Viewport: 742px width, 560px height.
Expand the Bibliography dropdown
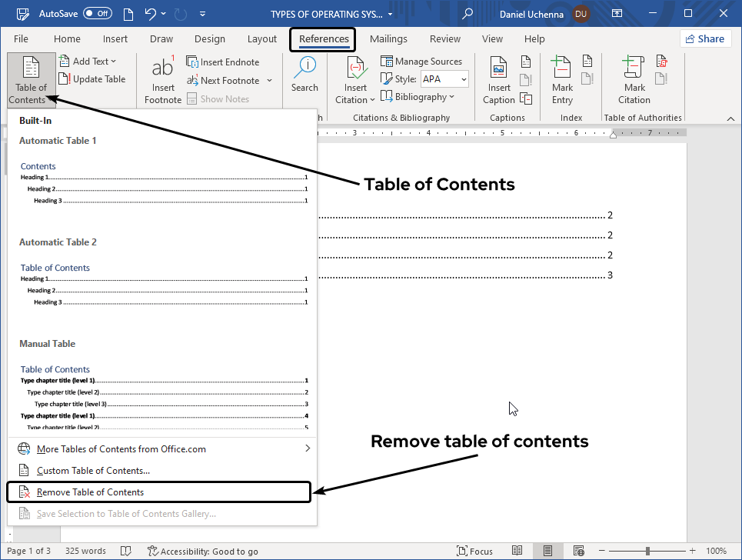click(418, 96)
